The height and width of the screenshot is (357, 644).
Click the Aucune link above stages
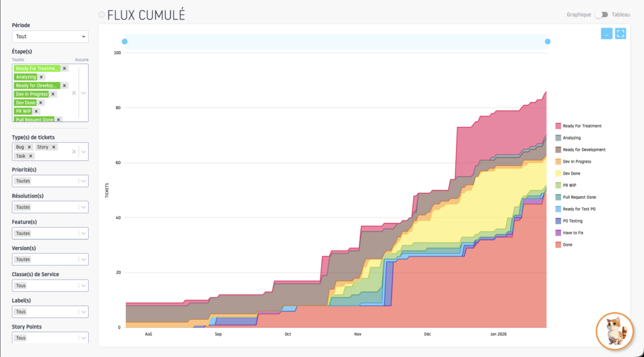point(82,60)
